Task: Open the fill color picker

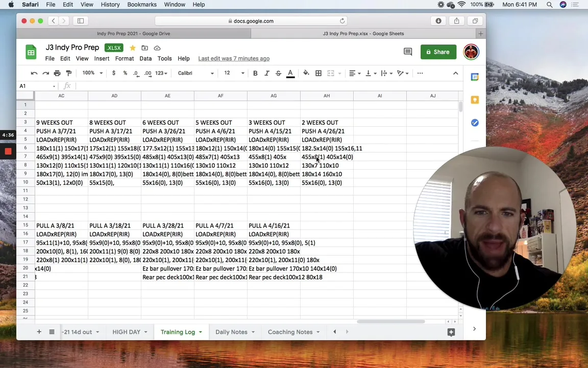Action: (x=306, y=73)
